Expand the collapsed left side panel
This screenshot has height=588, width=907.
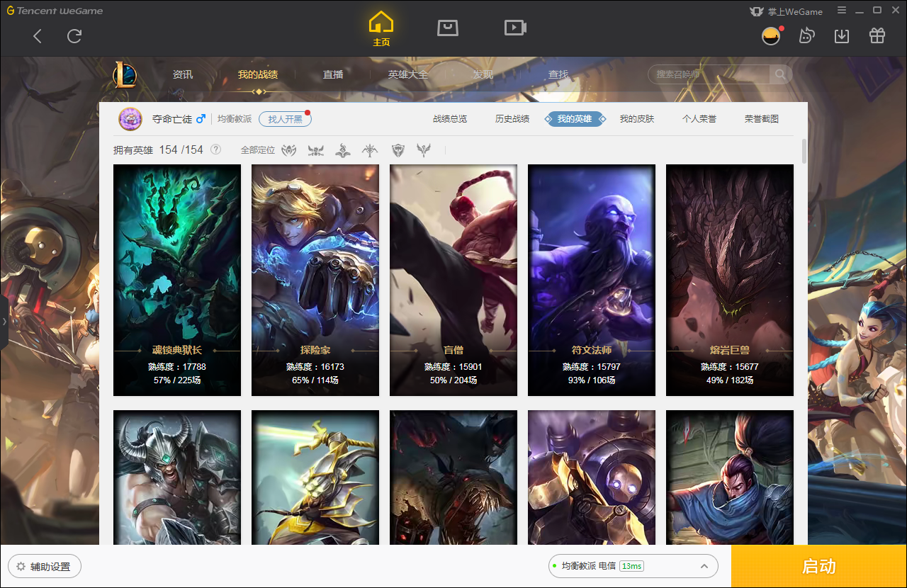click(x=4, y=322)
